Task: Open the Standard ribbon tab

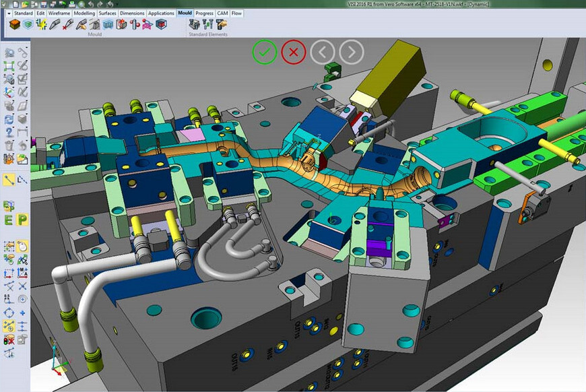Action: click(23, 13)
